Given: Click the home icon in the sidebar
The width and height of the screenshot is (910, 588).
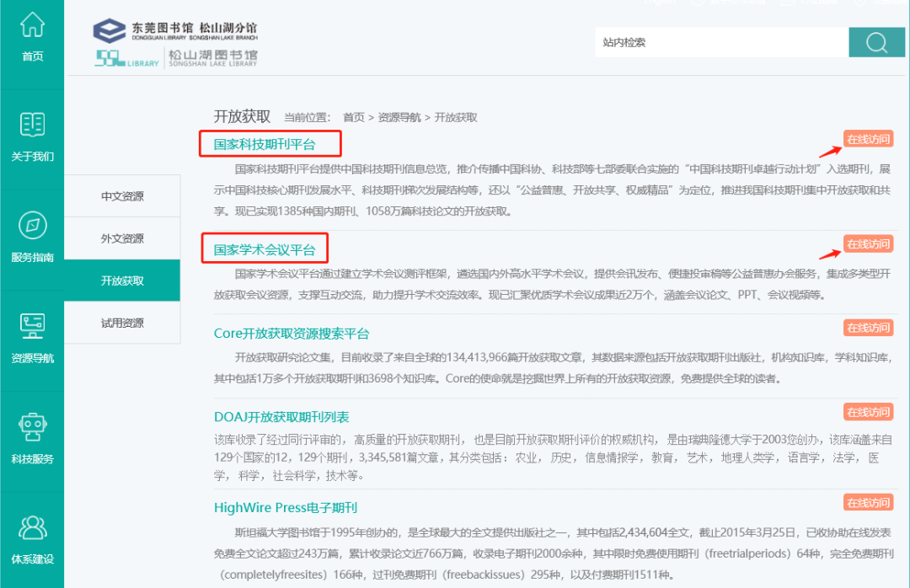Looking at the screenshot, I should point(33,24).
